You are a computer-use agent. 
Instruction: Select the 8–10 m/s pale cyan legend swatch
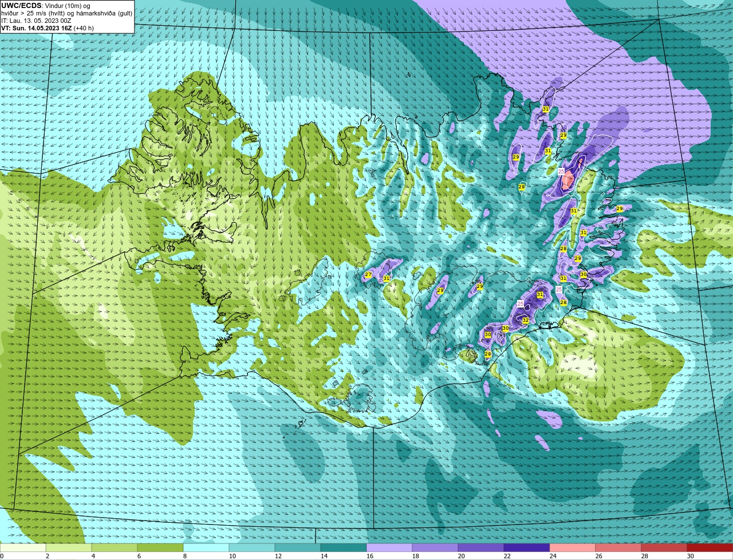pos(206,547)
